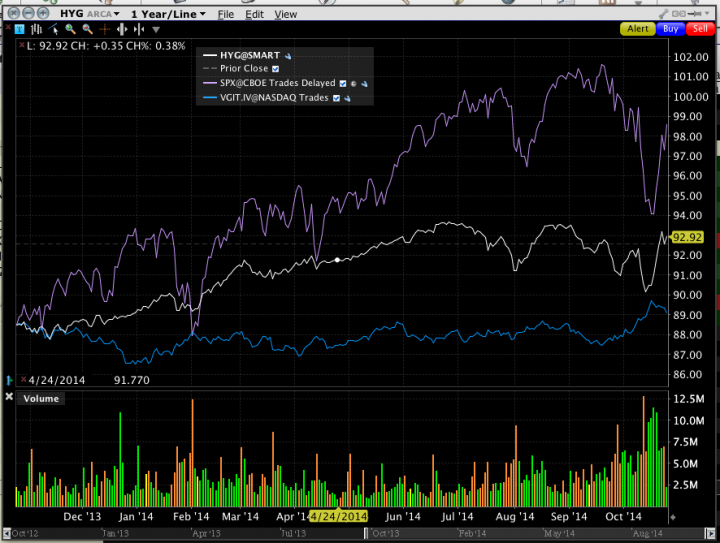This screenshot has height=543, width=720.
Task: Open the 1 Year/Line period dropdown
Action: click(169, 14)
